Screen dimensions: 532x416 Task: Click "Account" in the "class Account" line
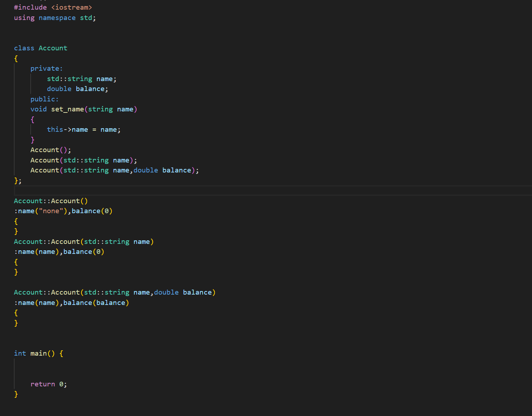point(53,48)
